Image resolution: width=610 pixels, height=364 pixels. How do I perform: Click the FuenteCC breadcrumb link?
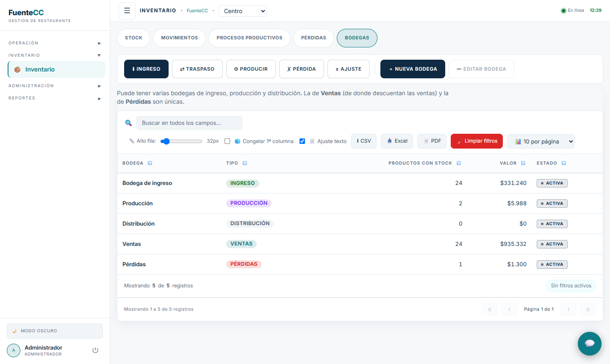197,11
